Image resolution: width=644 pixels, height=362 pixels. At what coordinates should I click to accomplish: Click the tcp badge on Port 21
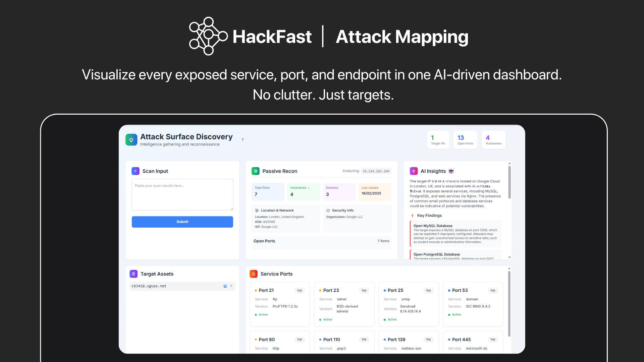300,291
